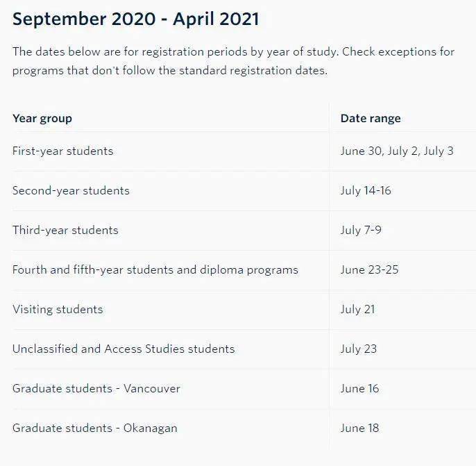Select the Second-year students row label
The width and height of the screenshot is (476, 466).
click(x=71, y=190)
